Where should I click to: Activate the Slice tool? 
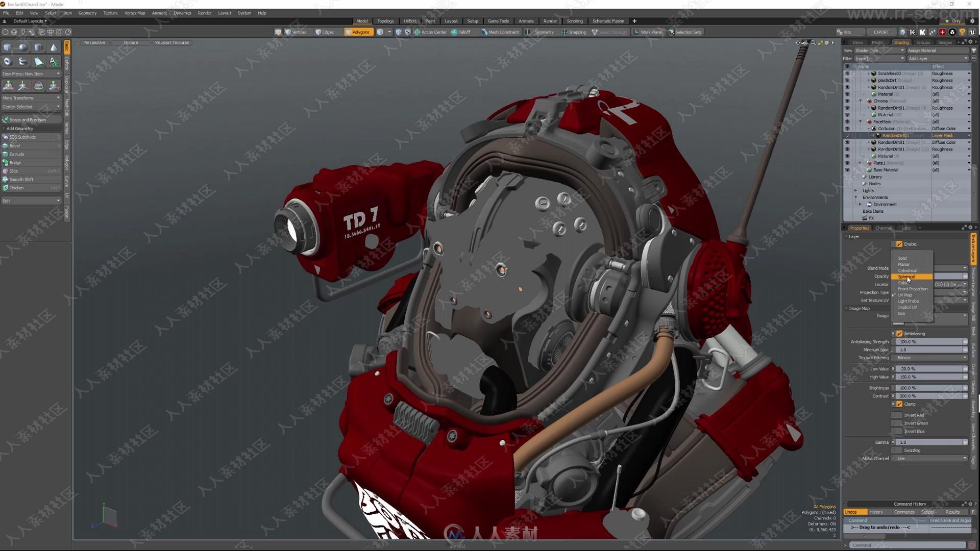pyautogui.click(x=31, y=171)
